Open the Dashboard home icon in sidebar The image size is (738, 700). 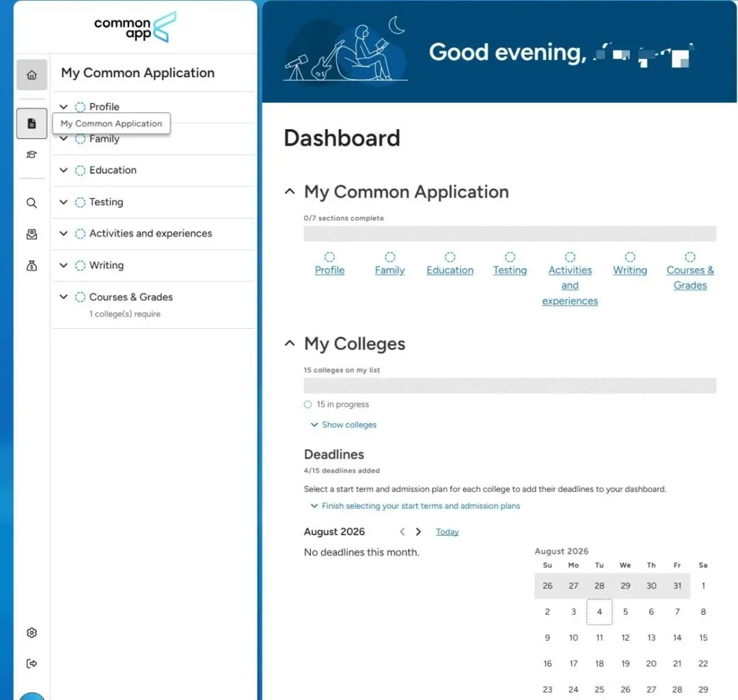pyautogui.click(x=31, y=75)
